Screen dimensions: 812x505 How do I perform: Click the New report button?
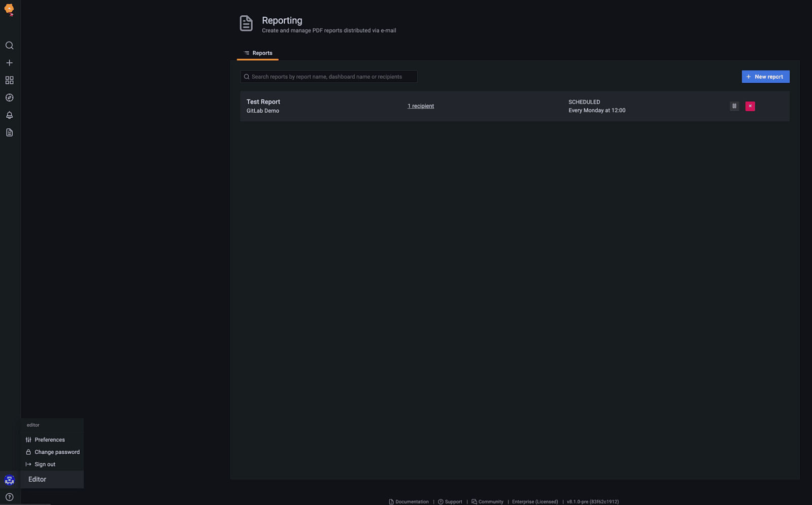pos(765,77)
